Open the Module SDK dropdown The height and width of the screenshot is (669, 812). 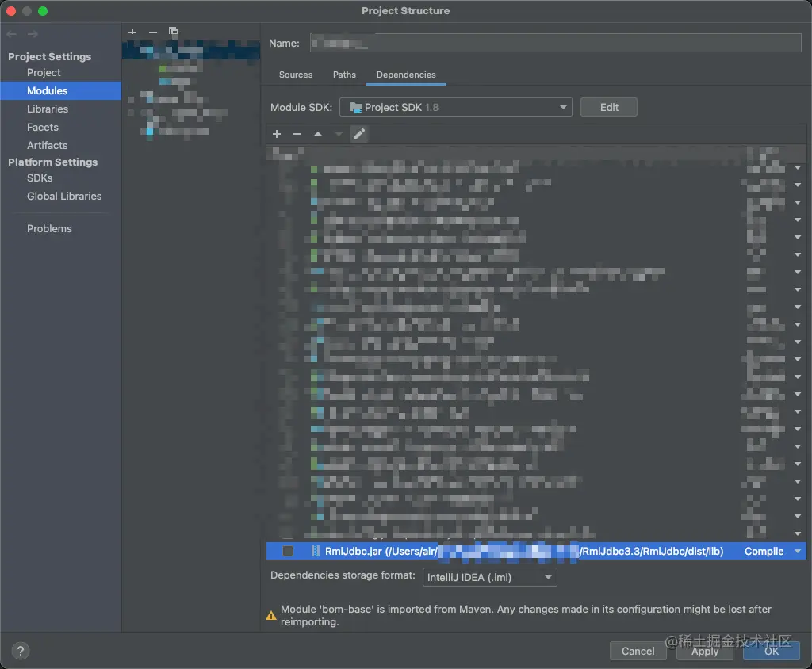click(456, 107)
